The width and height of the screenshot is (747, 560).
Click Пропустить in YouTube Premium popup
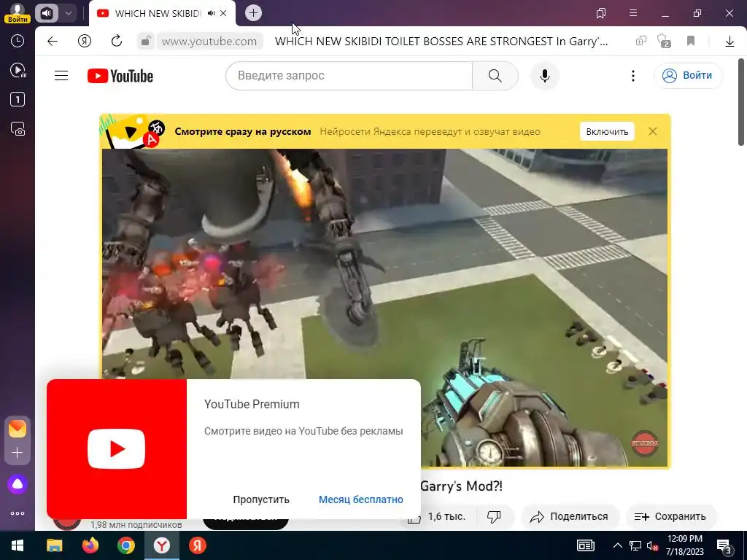coord(261,499)
